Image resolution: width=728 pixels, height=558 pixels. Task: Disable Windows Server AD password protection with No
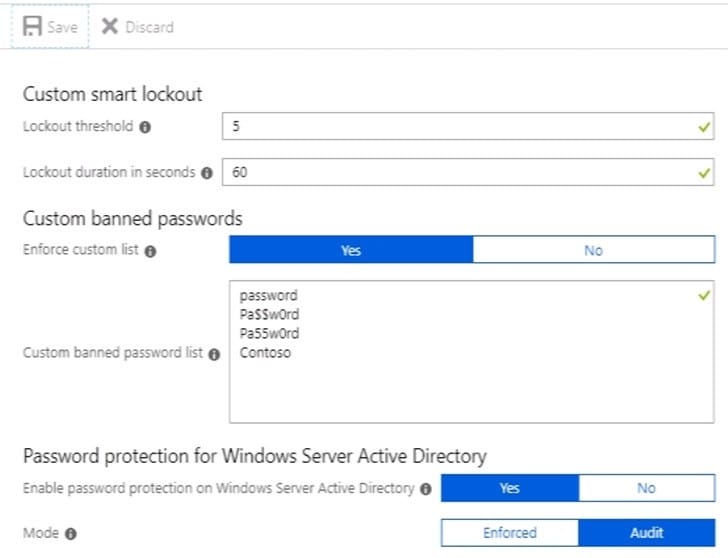point(646,488)
